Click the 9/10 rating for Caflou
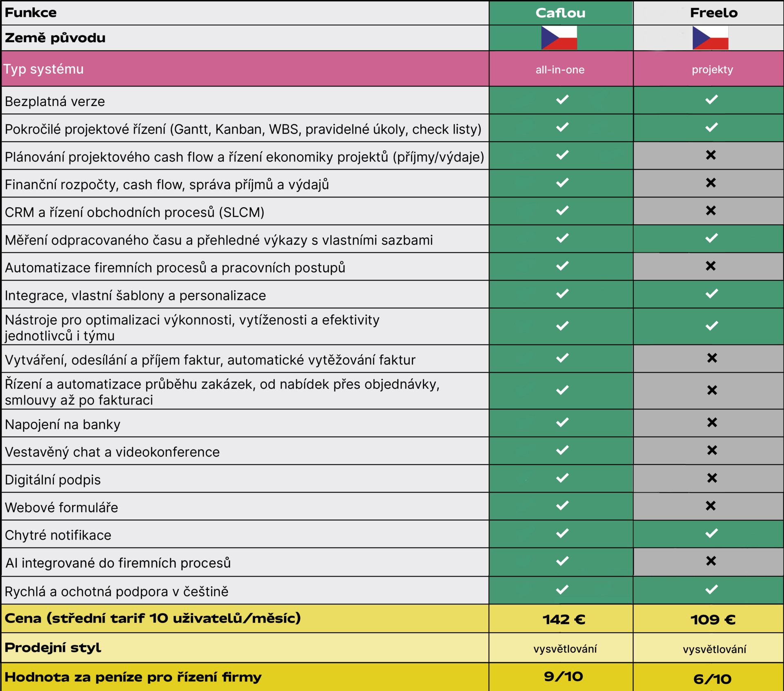The image size is (784, 691). (563, 676)
